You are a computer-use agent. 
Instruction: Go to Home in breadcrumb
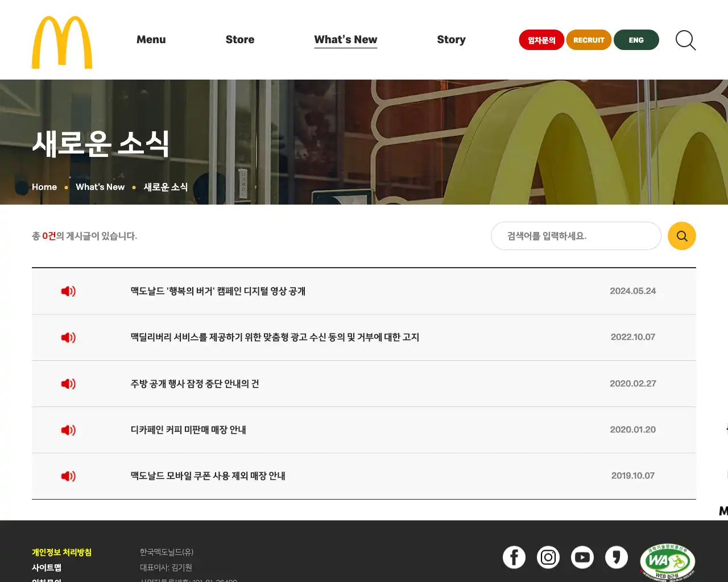pyautogui.click(x=44, y=187)
